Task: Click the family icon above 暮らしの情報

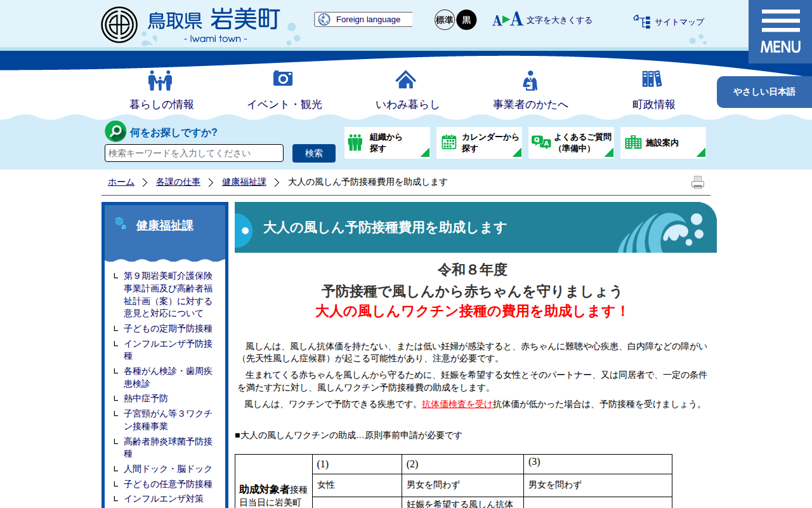Action: pos(160,80)
